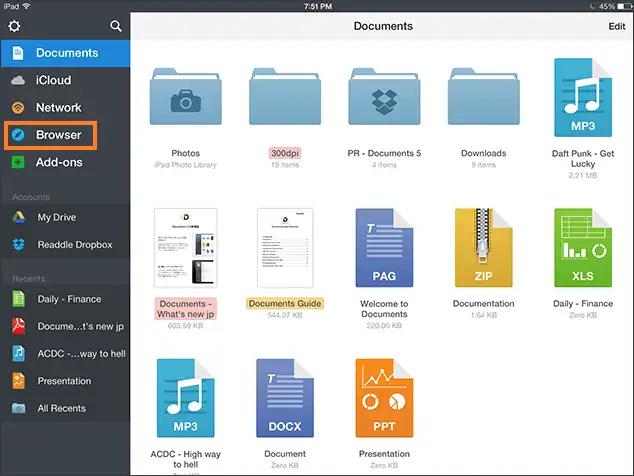Open iCloud in the sidebar
This screenshot has height=476, width=634.
(65, 80)
